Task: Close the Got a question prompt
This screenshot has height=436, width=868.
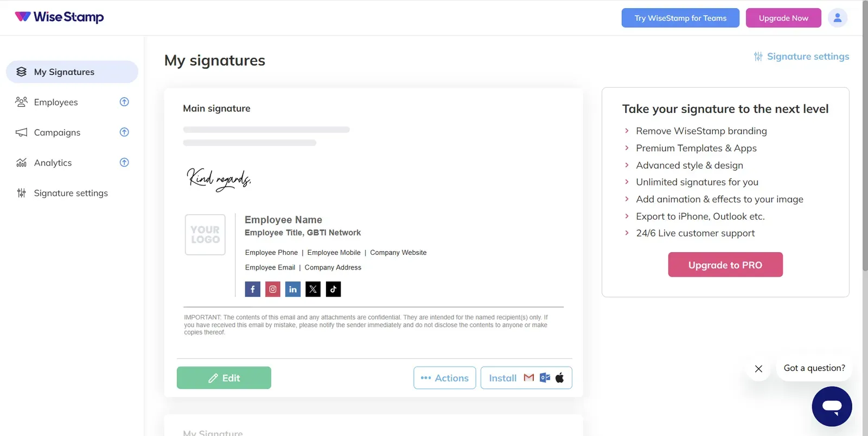Action: click(x=758, y=369)
